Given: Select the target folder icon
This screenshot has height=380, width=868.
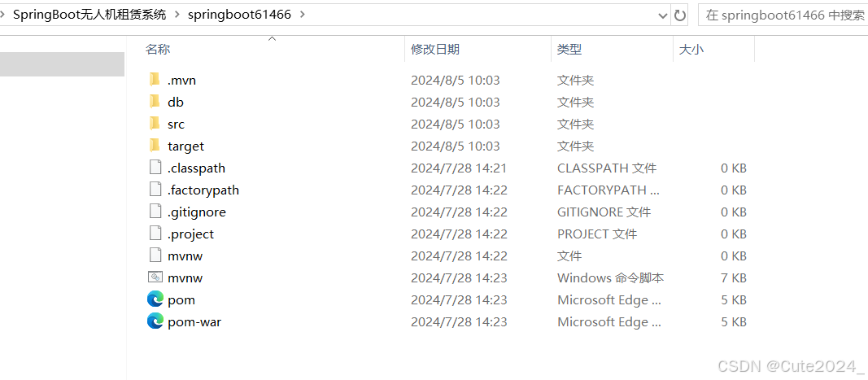Looking at the screenshot, I should coord(155,146).
